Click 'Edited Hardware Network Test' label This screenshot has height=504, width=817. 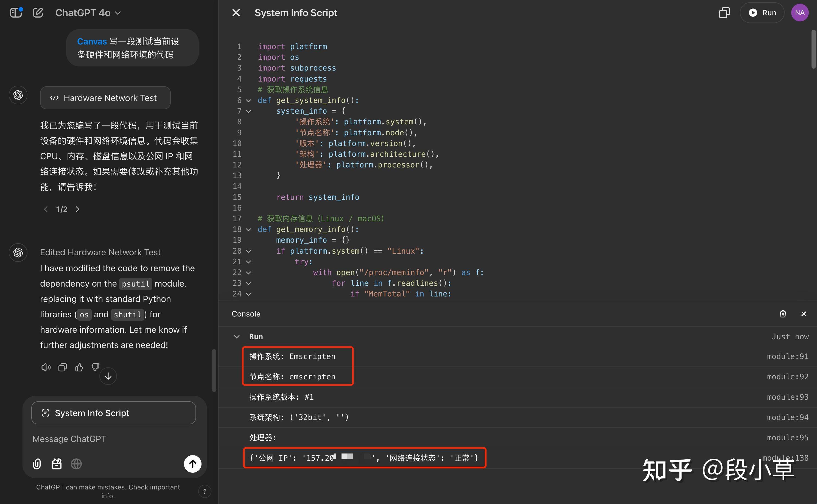point(100,252)
